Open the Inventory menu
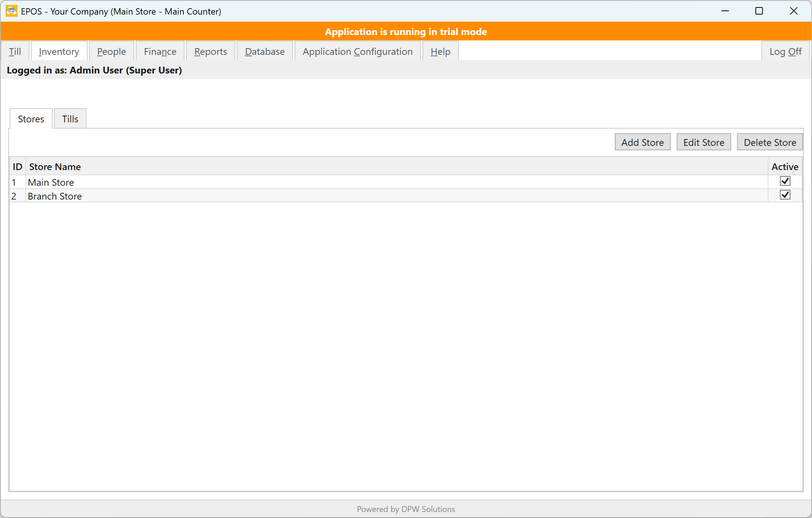This screenshot has height=518, width=812. point(59,51)
